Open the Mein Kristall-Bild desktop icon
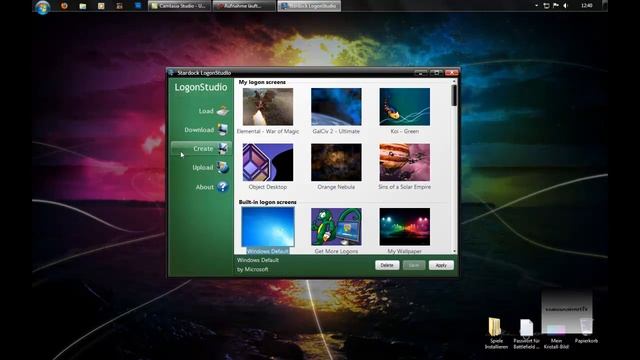Image resolution: width=640 pixels, height=360 pixels. (556, 336)
